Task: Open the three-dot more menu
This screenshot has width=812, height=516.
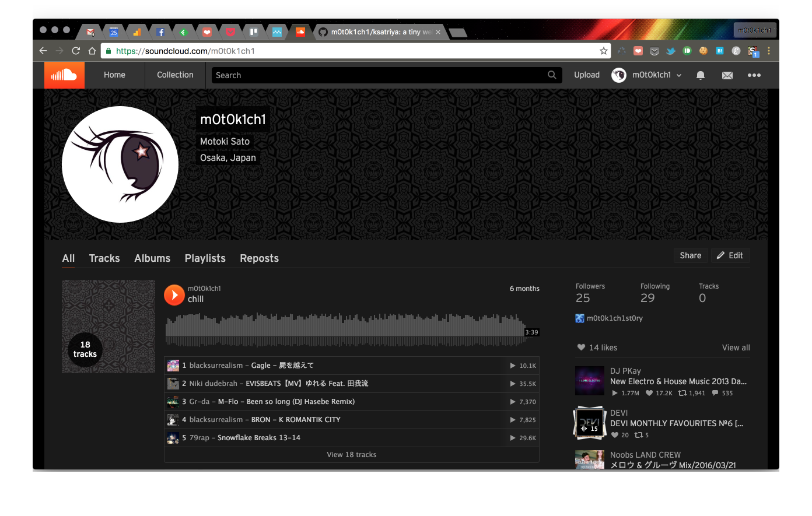Action: [754, 75]
